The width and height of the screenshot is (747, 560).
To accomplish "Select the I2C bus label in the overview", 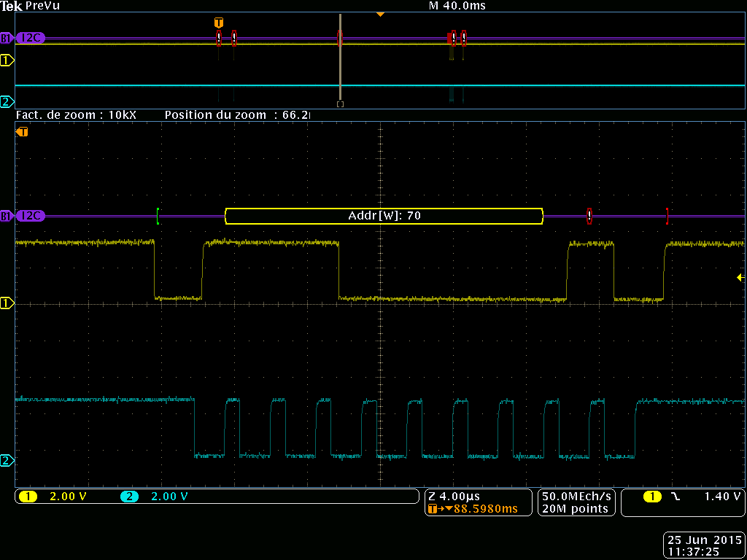I will point(31,38).
